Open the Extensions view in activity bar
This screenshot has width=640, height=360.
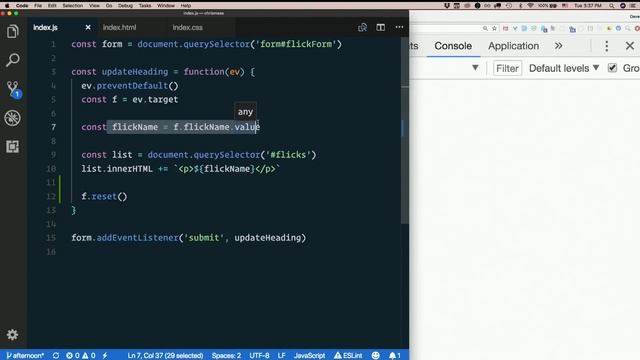[13, 147]
